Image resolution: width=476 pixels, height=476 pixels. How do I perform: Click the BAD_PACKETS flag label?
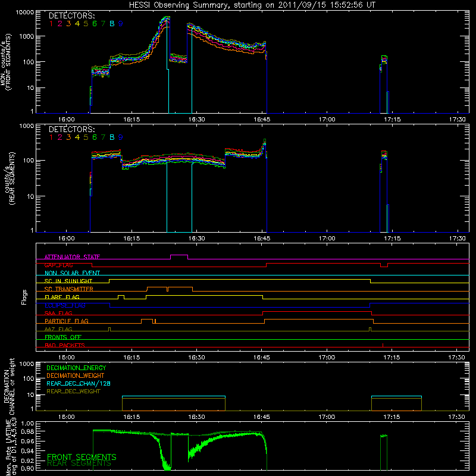tap(65, 345)
